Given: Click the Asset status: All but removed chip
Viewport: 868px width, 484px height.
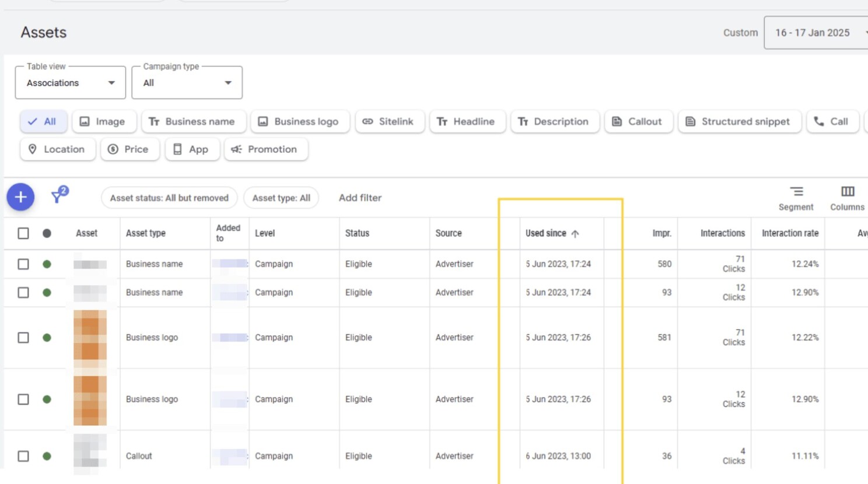Looking at the screenshot, I should pos(169,198).
